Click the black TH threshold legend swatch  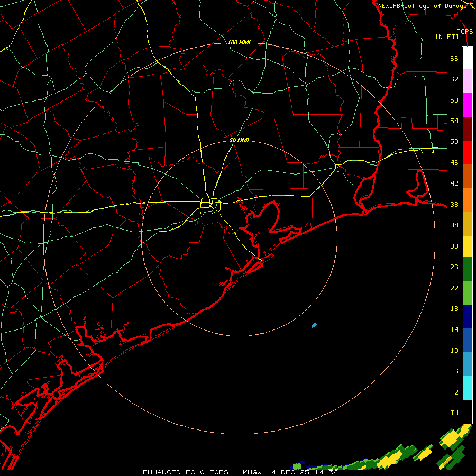467,411
